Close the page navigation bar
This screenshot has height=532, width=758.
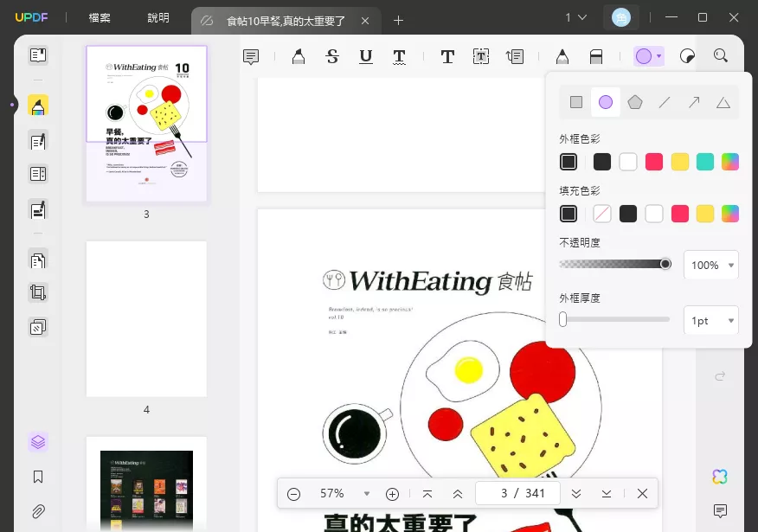click(x=642, y=493)
